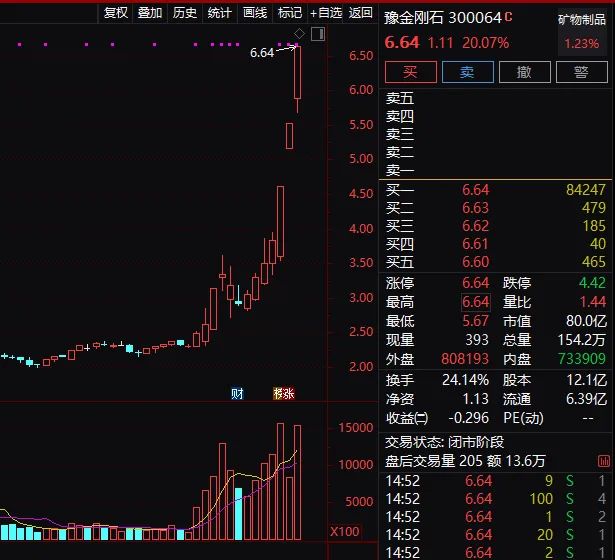Click the red C badge beside stock code

508,17
